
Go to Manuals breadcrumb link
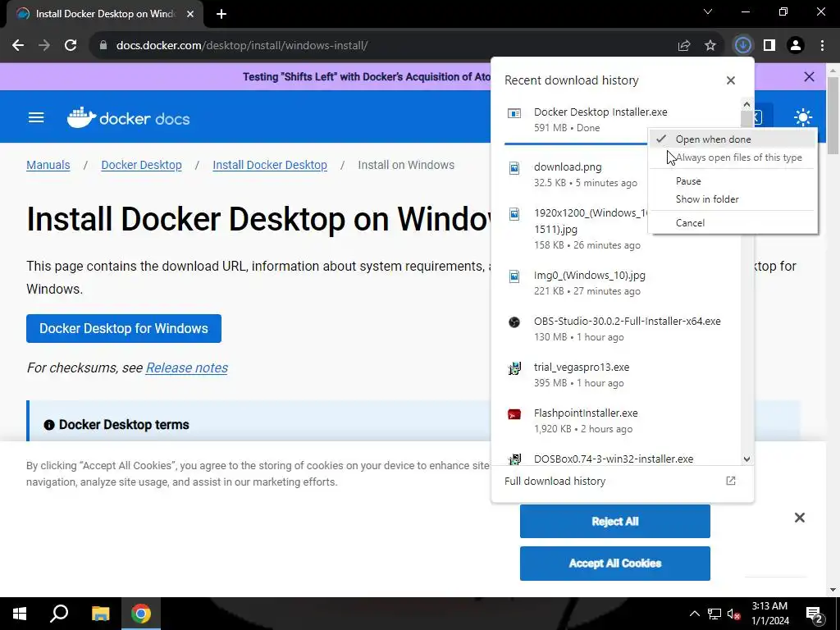pos(48,165)
